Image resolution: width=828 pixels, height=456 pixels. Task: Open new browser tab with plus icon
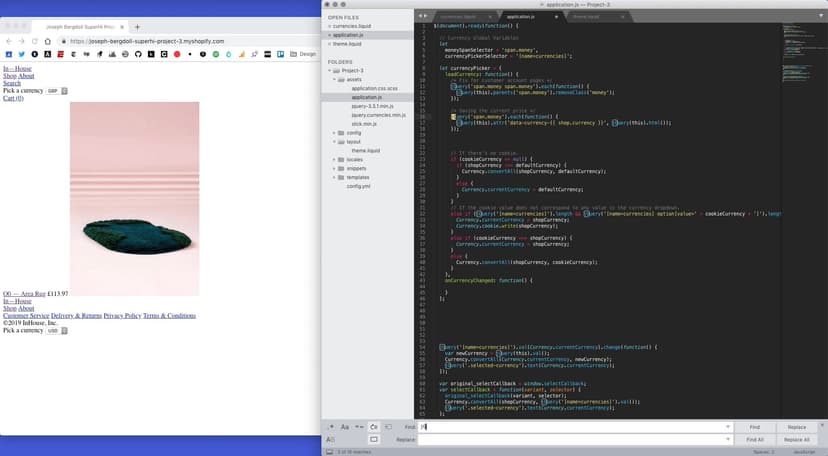(138, 27)
